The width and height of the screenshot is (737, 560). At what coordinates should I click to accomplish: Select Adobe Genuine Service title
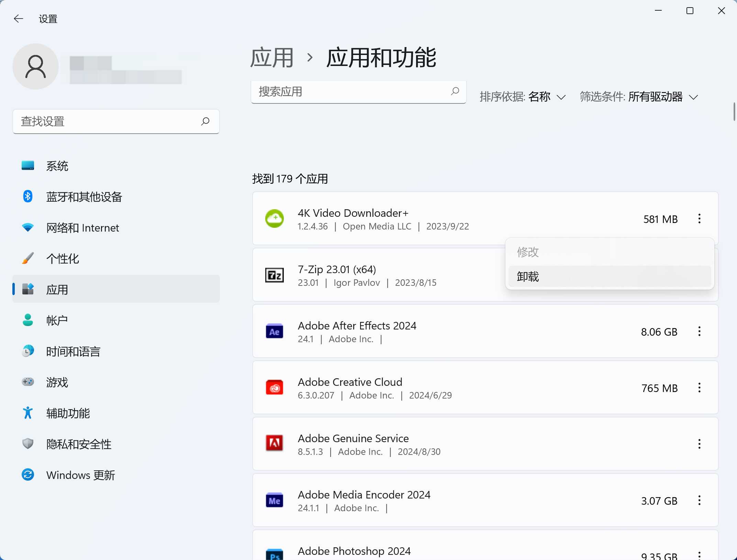coord(353,438)
